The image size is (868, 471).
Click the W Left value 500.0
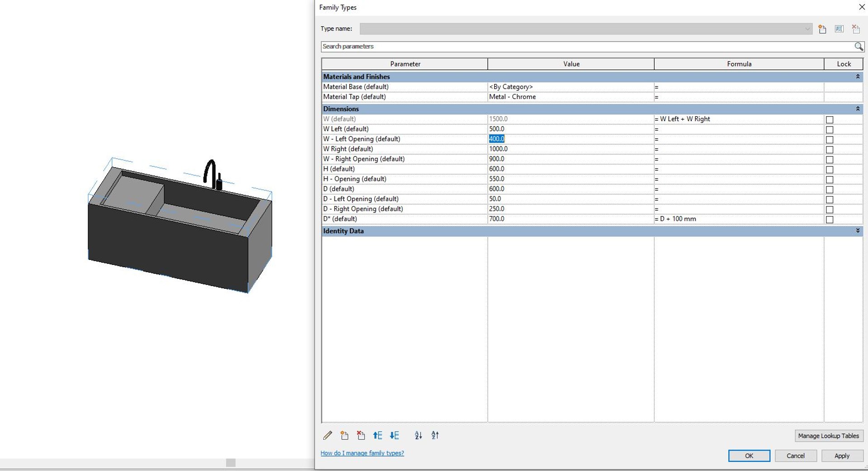pyautogui.click(x=497, y=129)
